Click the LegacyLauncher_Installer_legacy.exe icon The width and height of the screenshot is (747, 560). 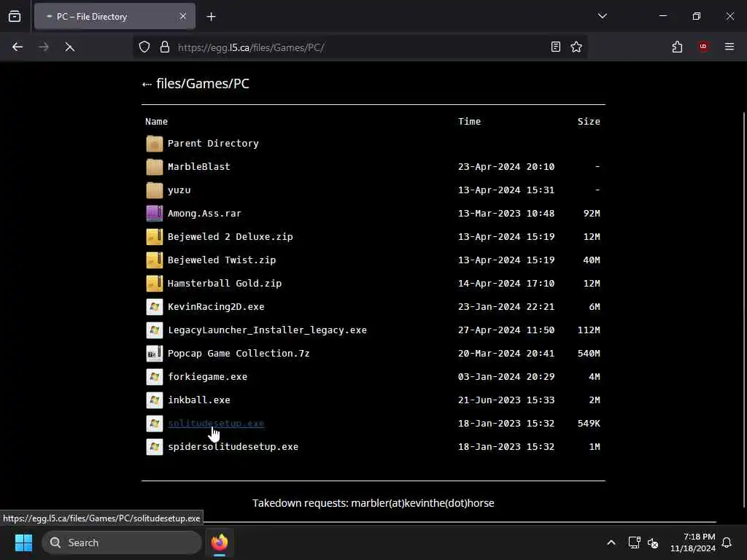pos(155,330)
